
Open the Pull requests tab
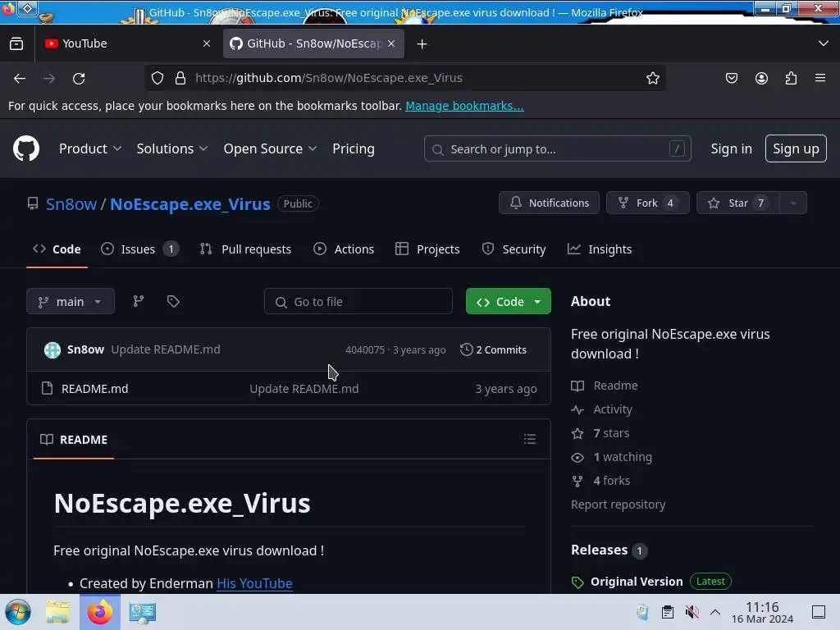coord(246,249)
